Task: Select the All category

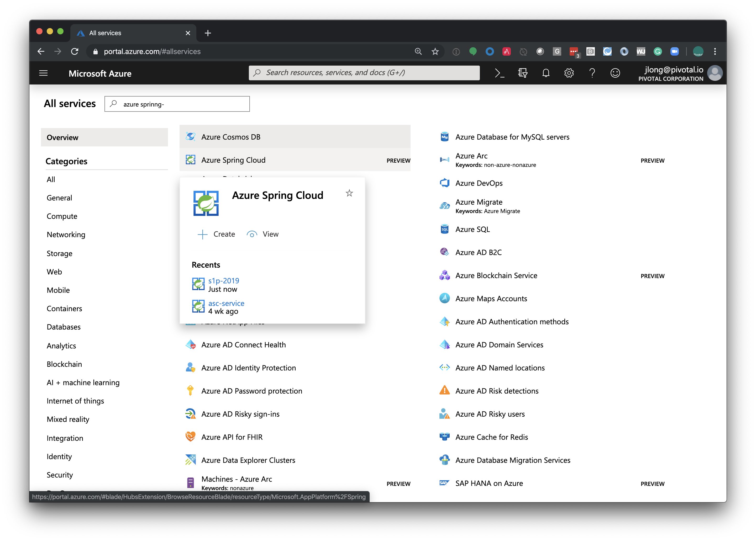Action: point(51,179)
